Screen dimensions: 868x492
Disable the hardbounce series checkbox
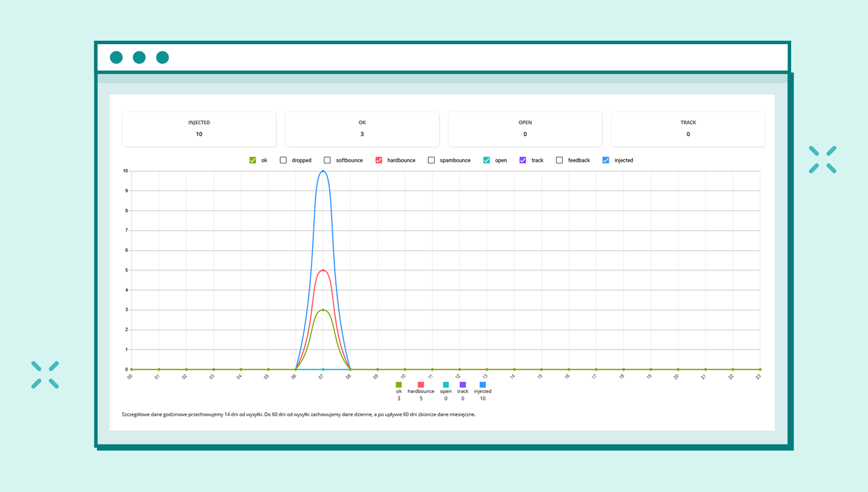pos(379,161)
